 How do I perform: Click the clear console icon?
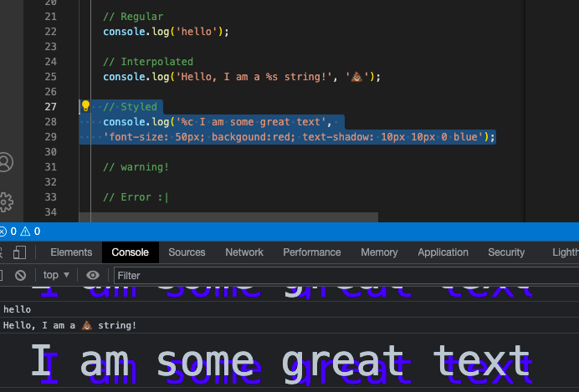(x=21, y=275)
